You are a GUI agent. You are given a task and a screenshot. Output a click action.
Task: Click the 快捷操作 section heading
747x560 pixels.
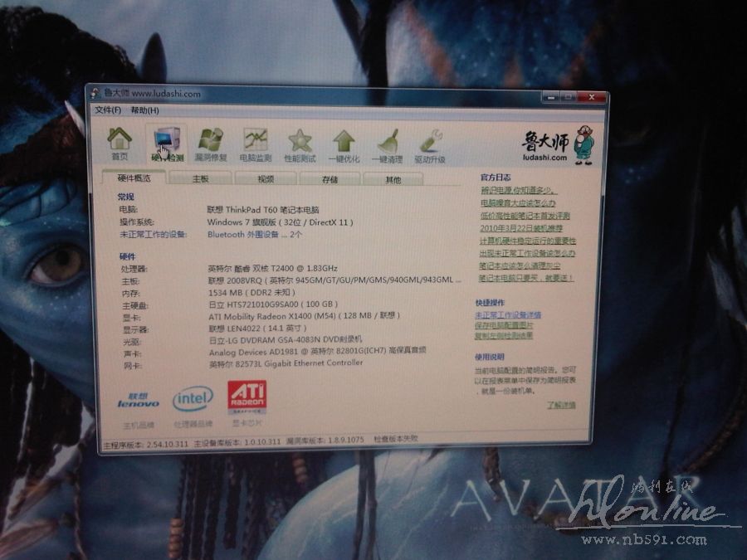tap(490, 302)
